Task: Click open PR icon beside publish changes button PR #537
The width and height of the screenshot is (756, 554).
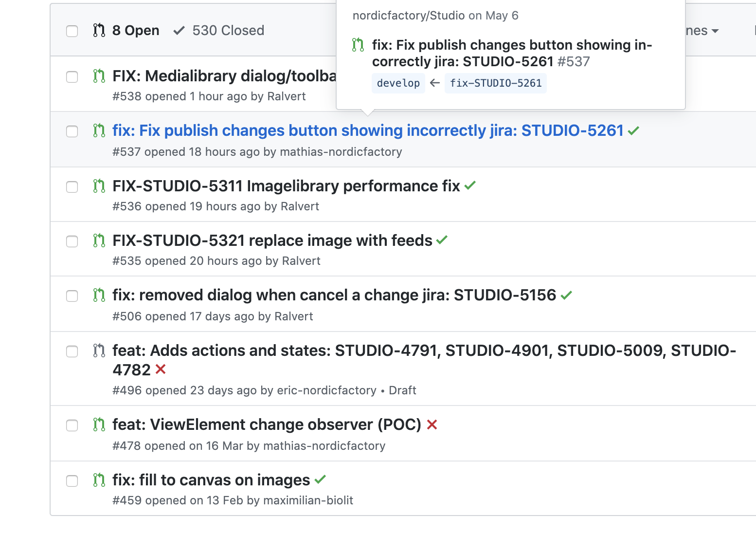Action: click(99, 130)
